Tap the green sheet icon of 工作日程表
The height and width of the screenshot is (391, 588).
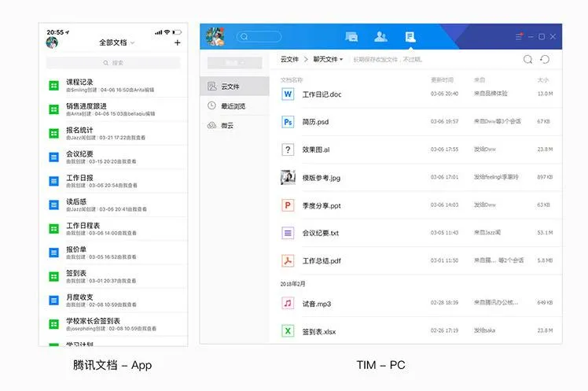(x=54, y=229)
